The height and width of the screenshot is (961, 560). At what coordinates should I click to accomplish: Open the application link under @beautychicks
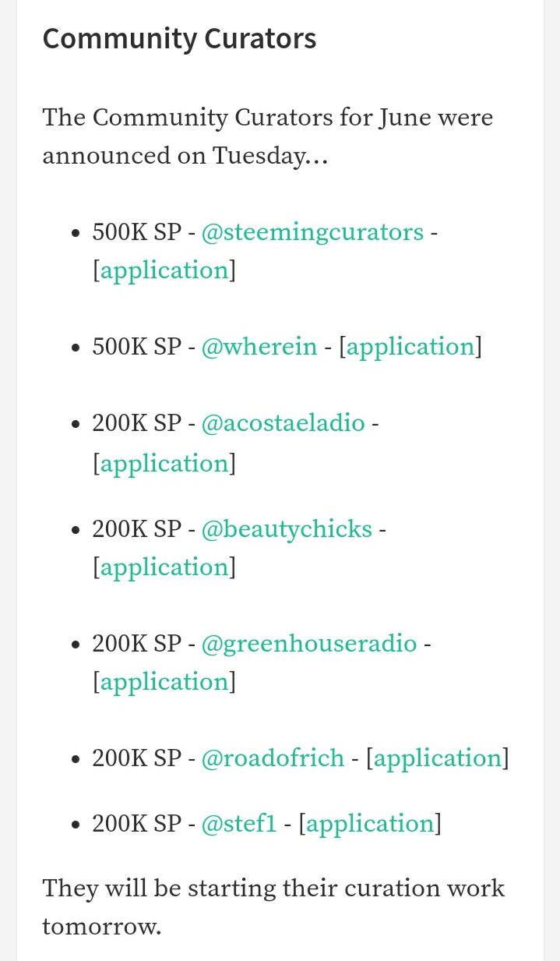point(164,567)
